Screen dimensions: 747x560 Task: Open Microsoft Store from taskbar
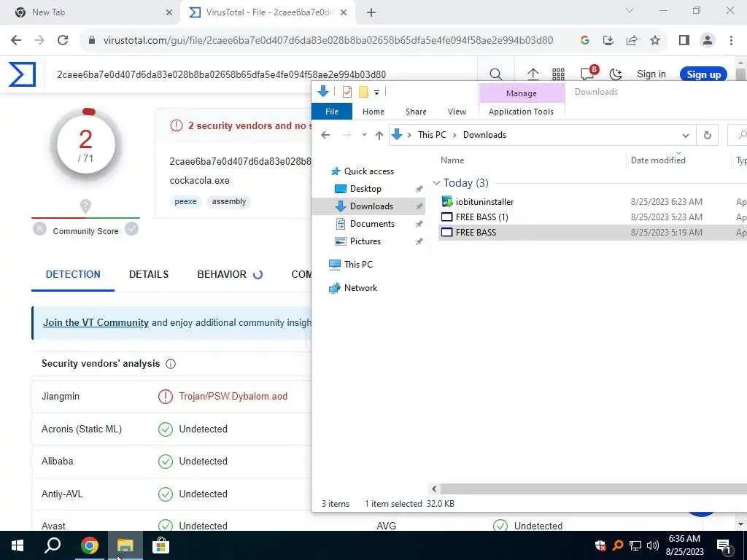point(160,545)
